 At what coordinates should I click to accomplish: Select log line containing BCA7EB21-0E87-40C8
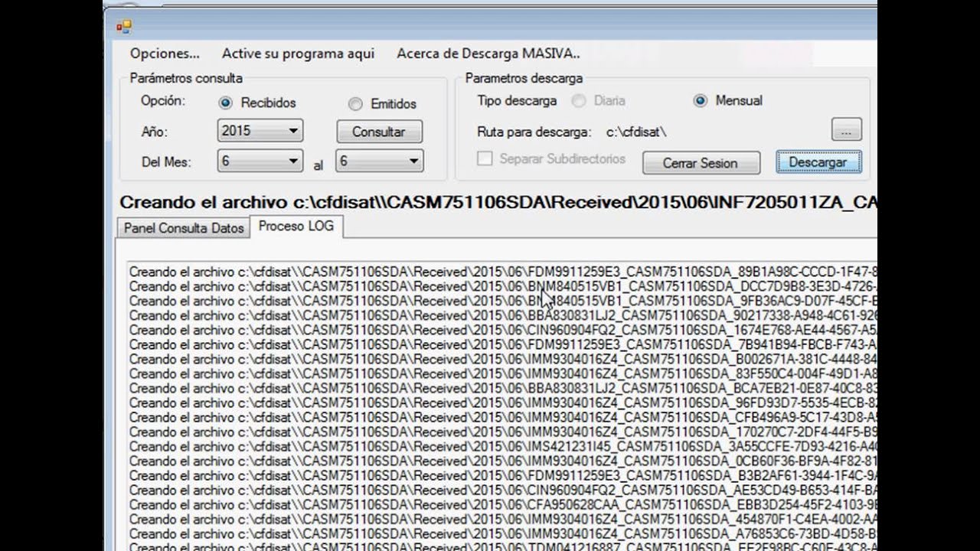click(503, 388)
